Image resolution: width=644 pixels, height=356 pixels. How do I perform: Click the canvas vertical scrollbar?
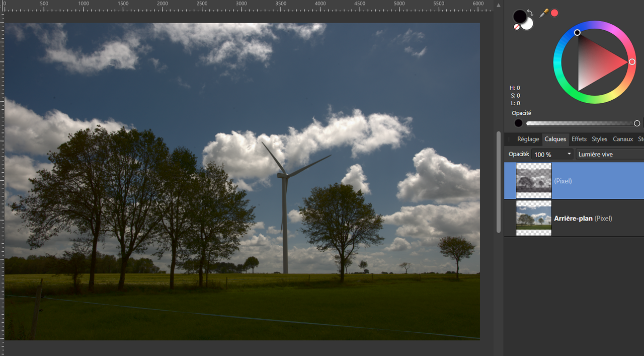tap(499, 182)
